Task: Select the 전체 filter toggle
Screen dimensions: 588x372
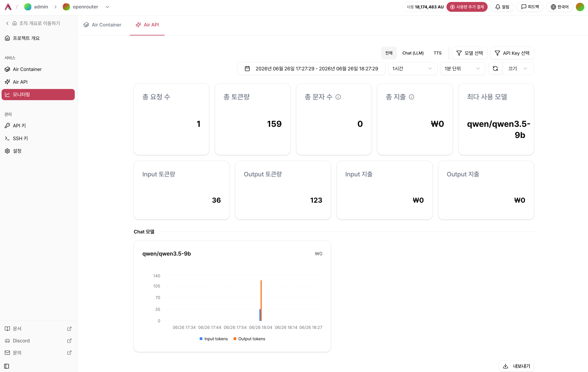Action: click(x=389, y=53)
